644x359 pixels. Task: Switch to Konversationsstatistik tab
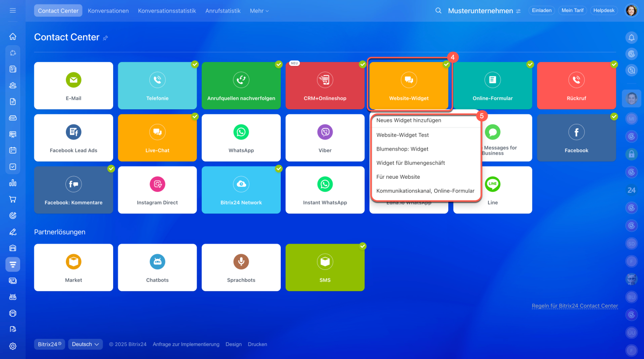click(x=167, y=11)
